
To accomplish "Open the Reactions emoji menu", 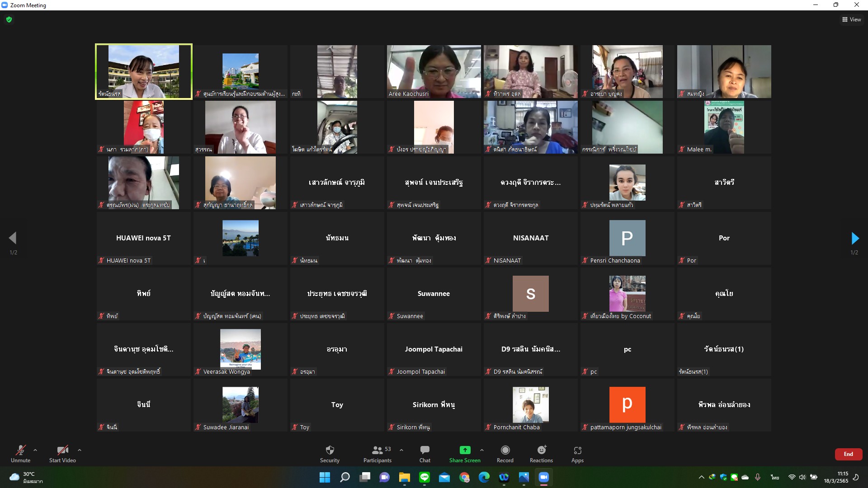I will click(541, 450).
